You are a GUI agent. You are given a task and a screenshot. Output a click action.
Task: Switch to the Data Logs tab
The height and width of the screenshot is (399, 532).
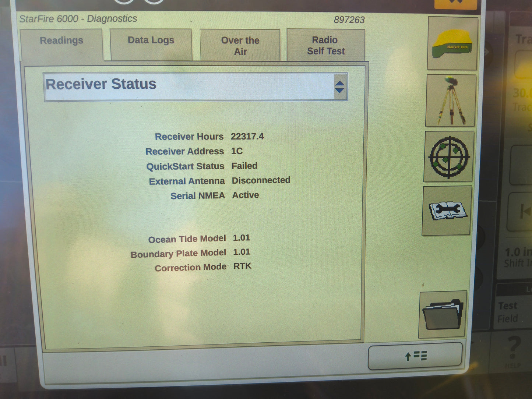click(x=150, y=40)
